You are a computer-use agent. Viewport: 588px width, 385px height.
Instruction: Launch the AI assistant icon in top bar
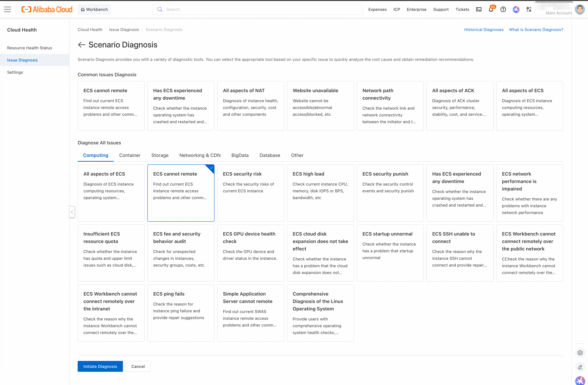tap(516, 9)
